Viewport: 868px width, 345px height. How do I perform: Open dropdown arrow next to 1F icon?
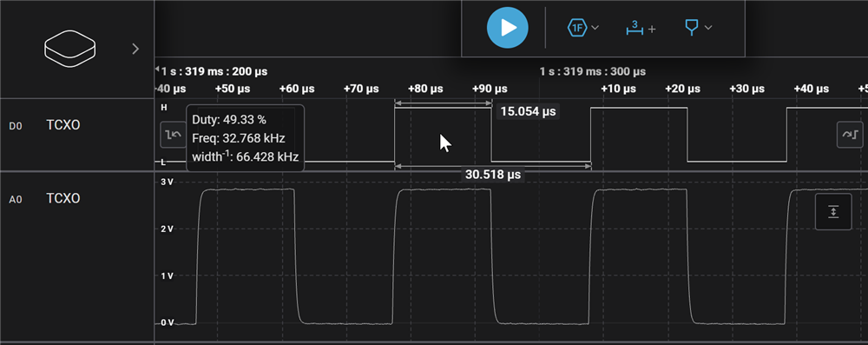(x=595, y=28)
